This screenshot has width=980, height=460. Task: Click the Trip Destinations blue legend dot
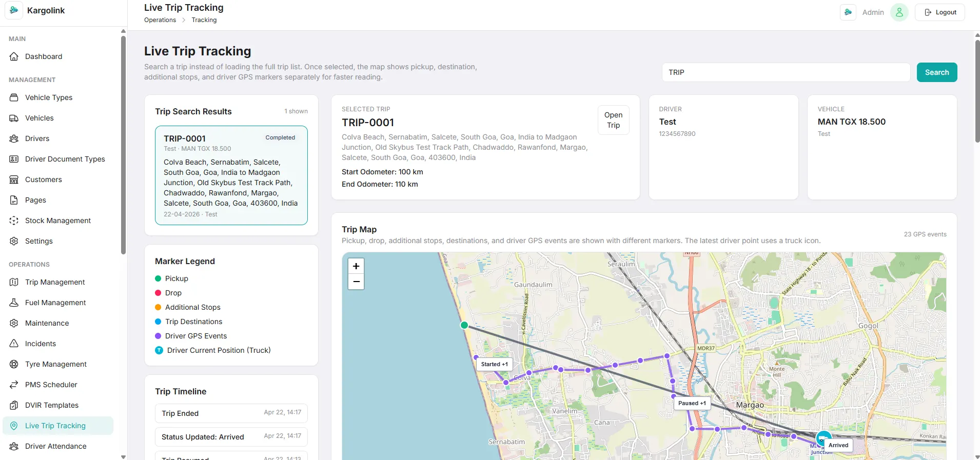[158, 322]
